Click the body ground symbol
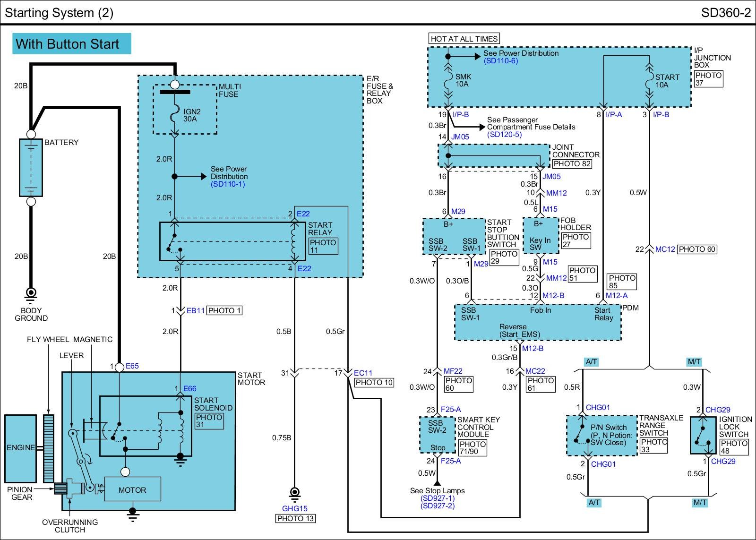This screenshot has height=540, width=756. (x=31, y=294)
